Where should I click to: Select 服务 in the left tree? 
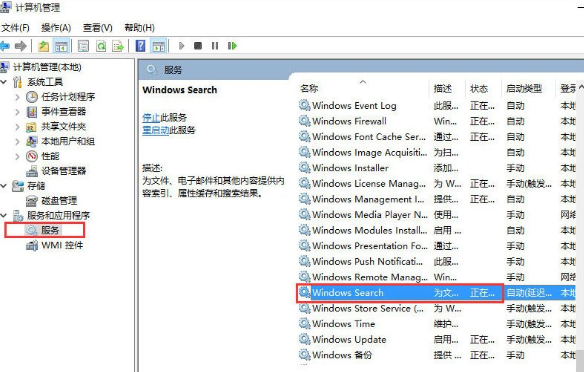coord(50,230)
